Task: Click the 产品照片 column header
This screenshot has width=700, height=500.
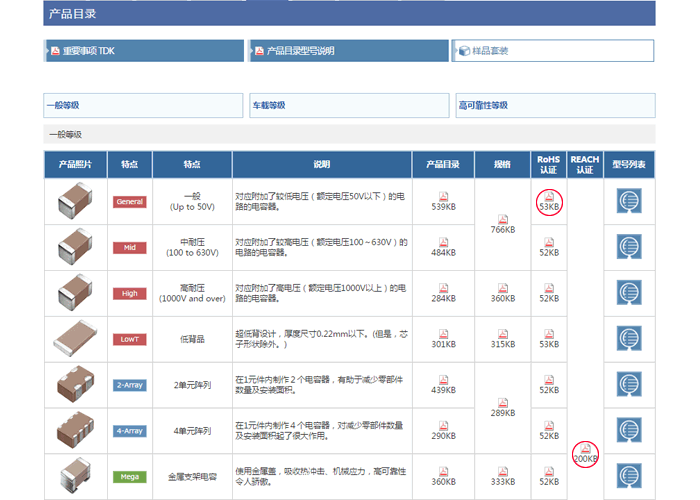Action: pyautogui.click(x=75, y=165)
